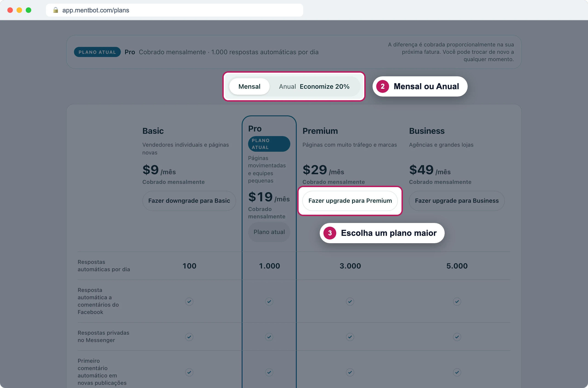Click the Premium plan heading
The height and width of the screenshot is (388, 588).
(320, 131)
